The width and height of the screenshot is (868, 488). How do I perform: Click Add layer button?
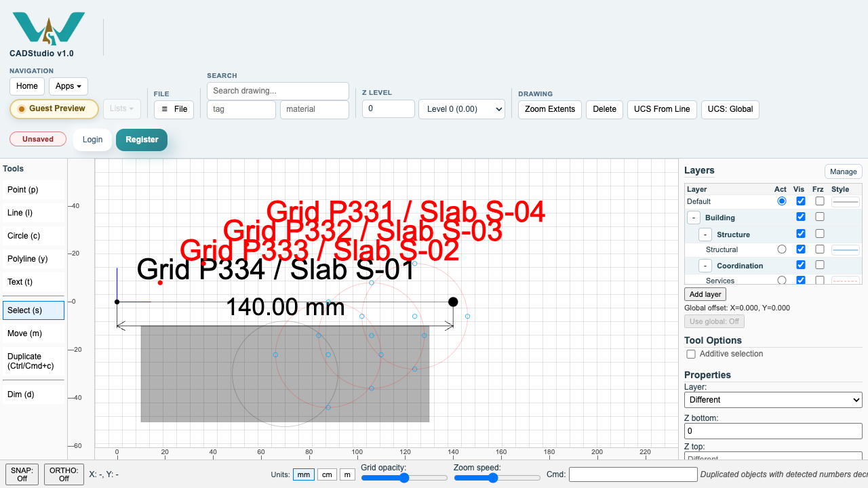click(705, 294)
